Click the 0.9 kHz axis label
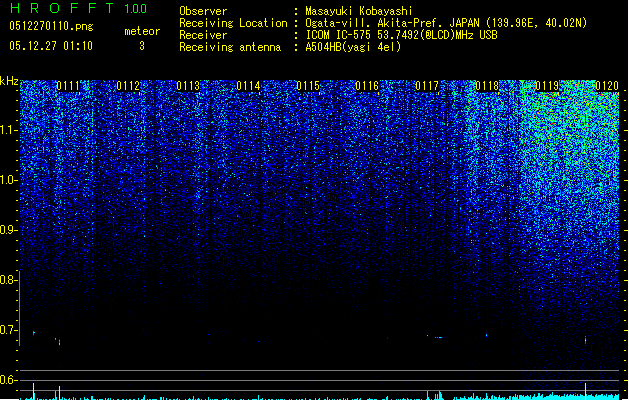The height and width of the screenshot is (400, 629). click(8, 230)
